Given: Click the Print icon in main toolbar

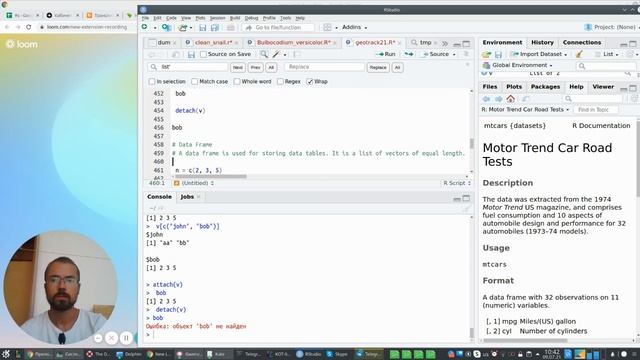Looking at the screenshot, I should pos(231,27).
